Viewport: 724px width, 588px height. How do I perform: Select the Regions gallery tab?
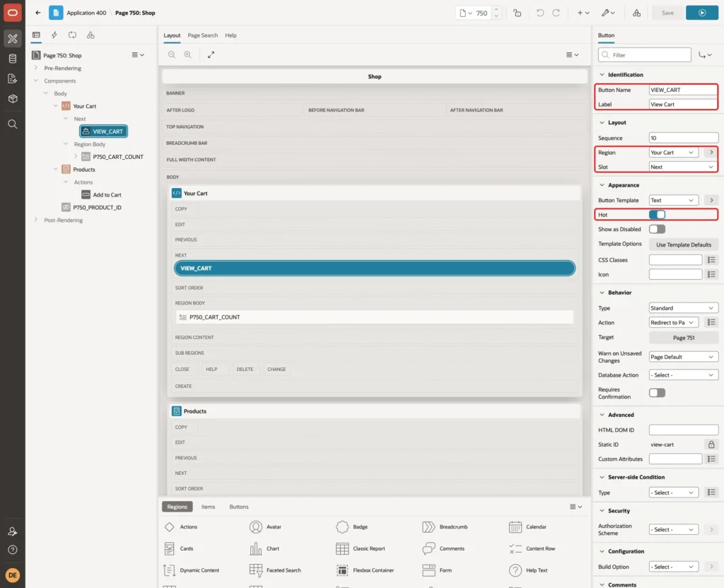(177, 507)
